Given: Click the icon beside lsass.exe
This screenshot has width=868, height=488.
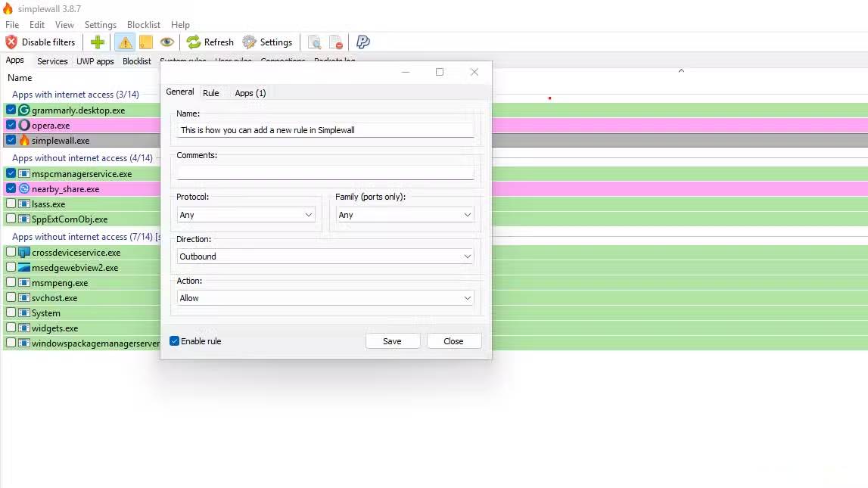Looking at the screenshot, I should tap(23, 204).
